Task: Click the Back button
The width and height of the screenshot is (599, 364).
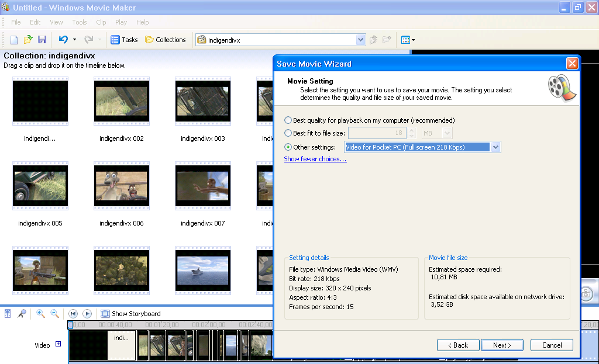Action: click(458, 345)
